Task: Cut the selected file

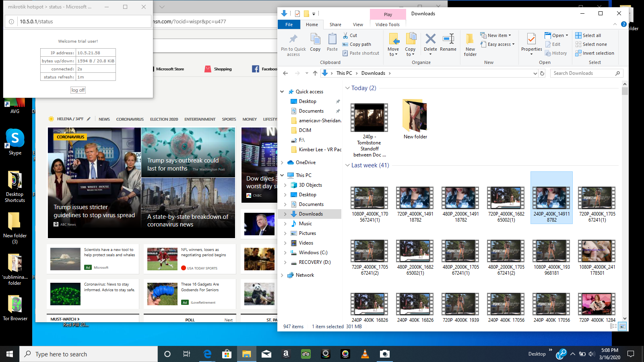Action: [x=350, y=35]
